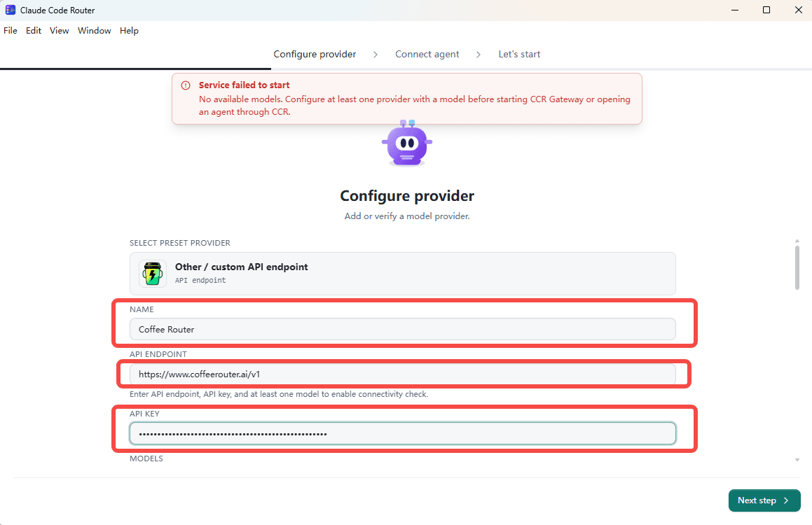The width and height of the screenshot is (812, 525).
Task: Click the scrollbar up arrow
Action: (797, 241)
